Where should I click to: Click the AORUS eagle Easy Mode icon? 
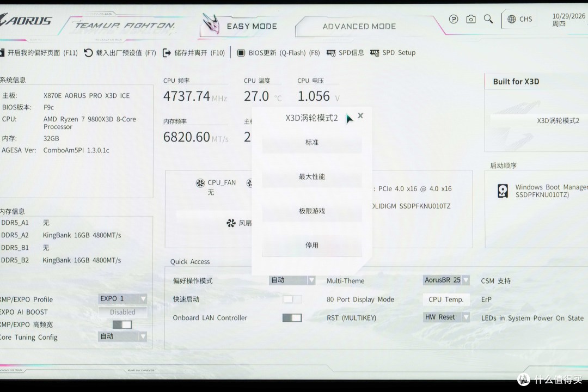point(211,23)
